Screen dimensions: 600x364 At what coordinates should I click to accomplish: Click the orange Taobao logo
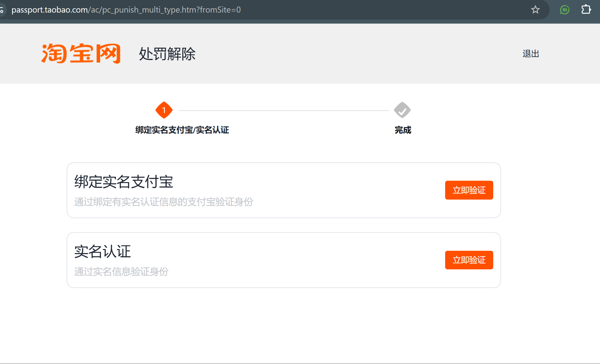click(x=81, y=53)
